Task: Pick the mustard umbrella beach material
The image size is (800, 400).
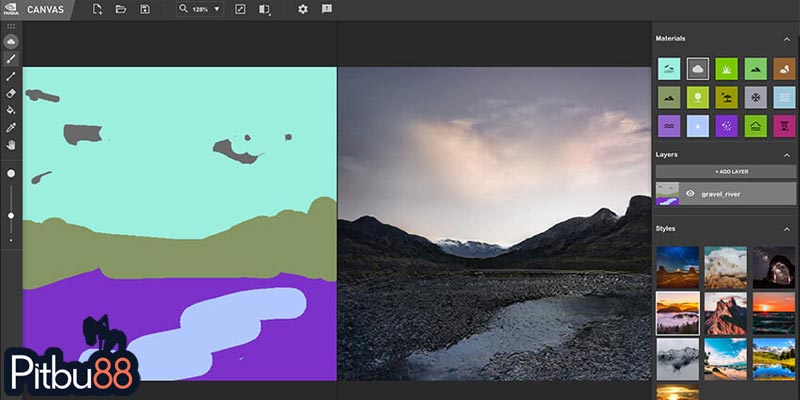Action: click(x=727, y=97)
